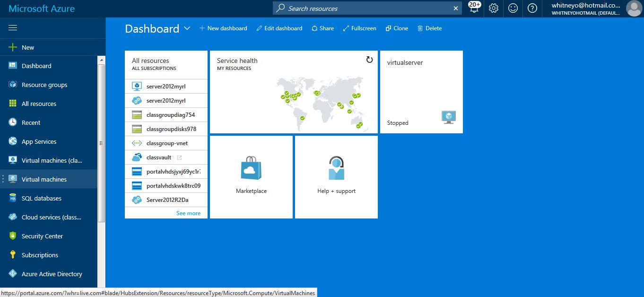Open the help question mark icon
This screenshot has width=644, height=297.
(532, 8)
